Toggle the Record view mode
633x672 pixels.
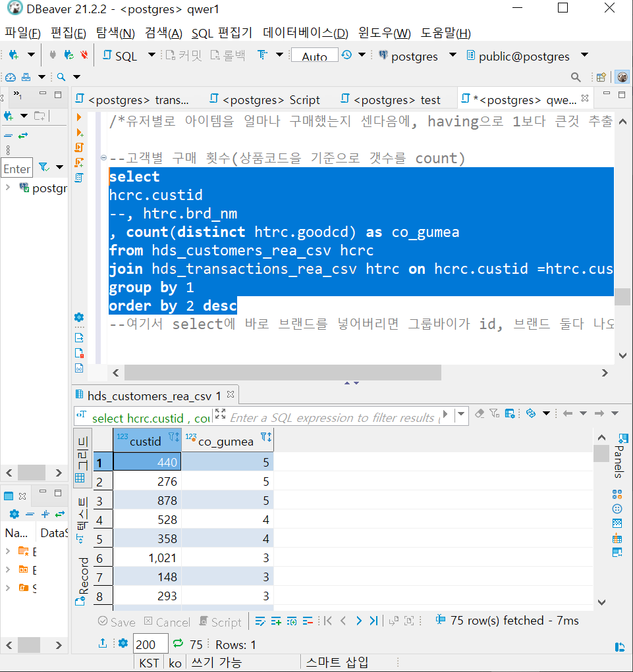pyautogui.click(x=83, y=582)
